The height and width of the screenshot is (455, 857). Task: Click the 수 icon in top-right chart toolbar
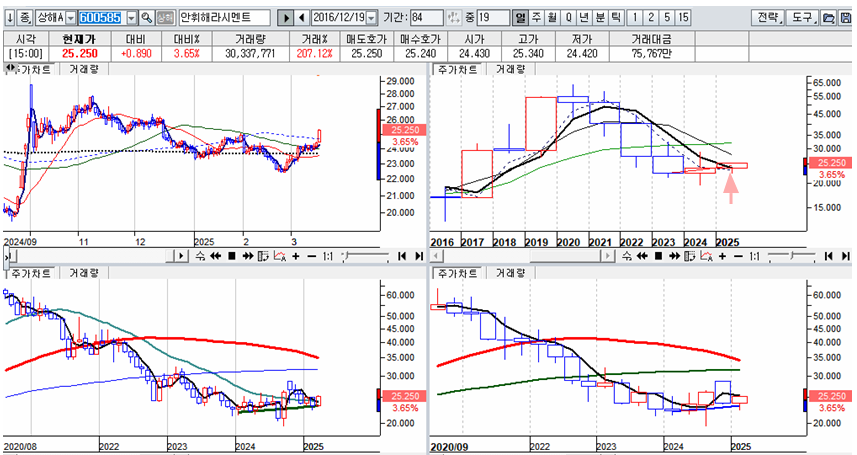pyautogui.click(x=627, y=256)
